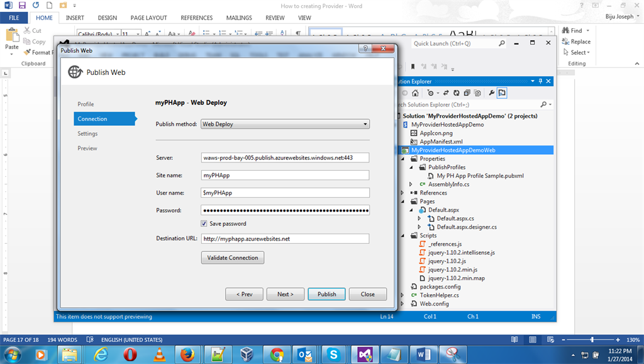Click the Word zoom slider handle
The width and height of the screenshot is (644, 364).
tap(592, 339)
